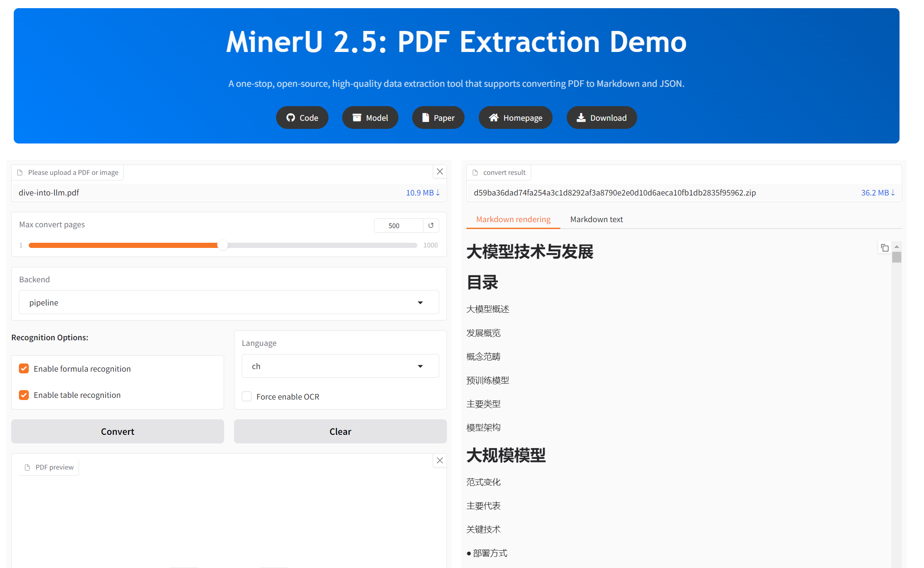Click the Model archive icon button
The image size is (924, 568).
(357, 117)
